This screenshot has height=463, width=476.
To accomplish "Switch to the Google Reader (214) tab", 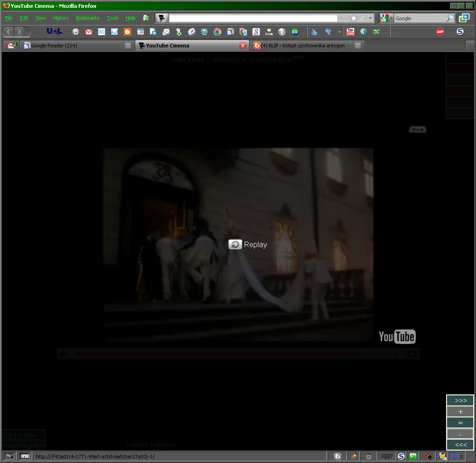I will [77, 46].
